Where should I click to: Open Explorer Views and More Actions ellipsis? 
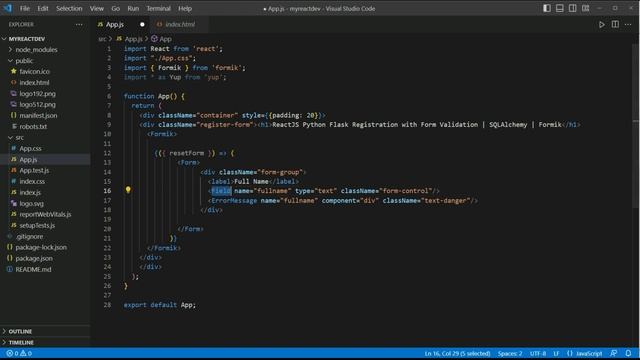tap(79, 24)
